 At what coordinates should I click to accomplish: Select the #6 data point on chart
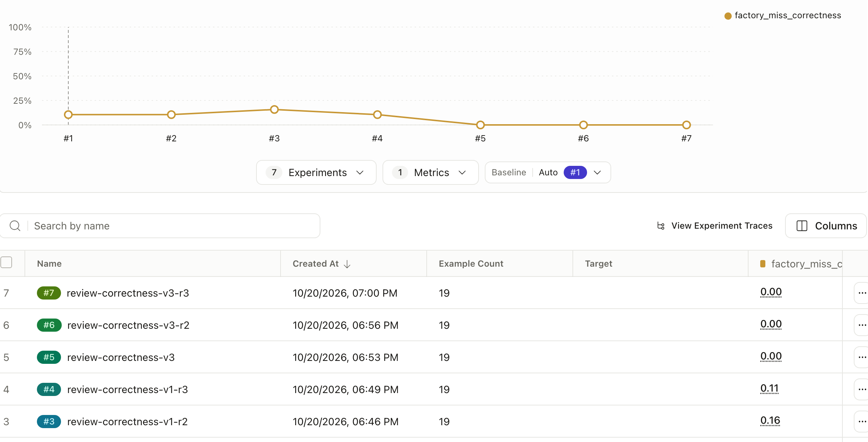pos(583,125)
